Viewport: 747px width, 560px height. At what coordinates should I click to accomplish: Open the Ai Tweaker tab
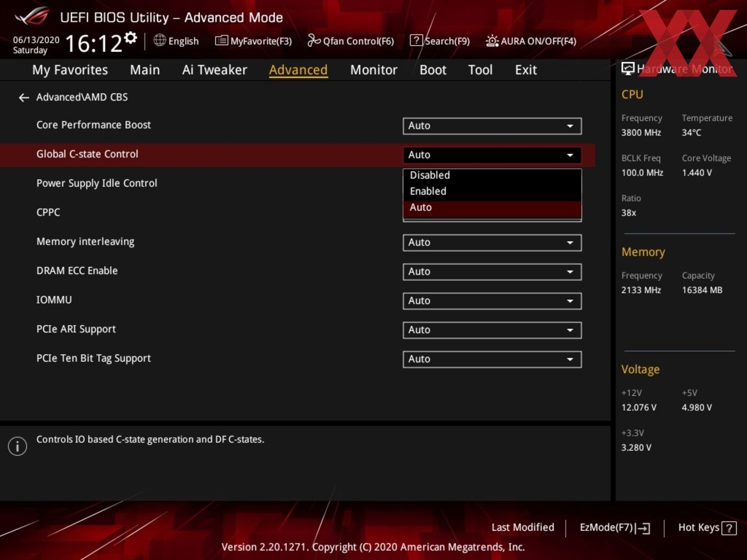(215, 70)
